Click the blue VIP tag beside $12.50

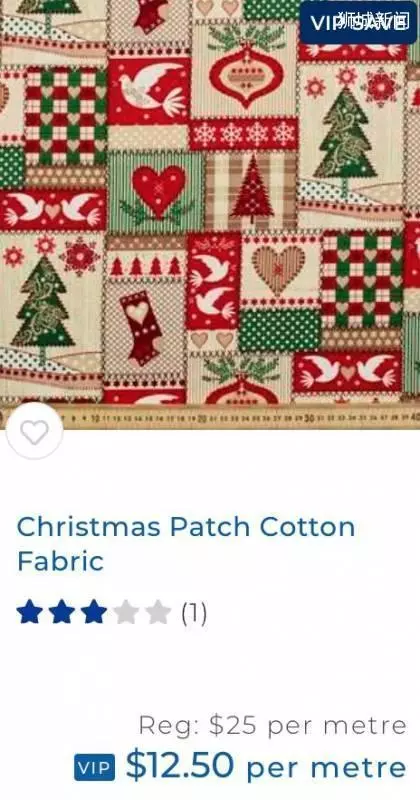(x=94, y=767)
